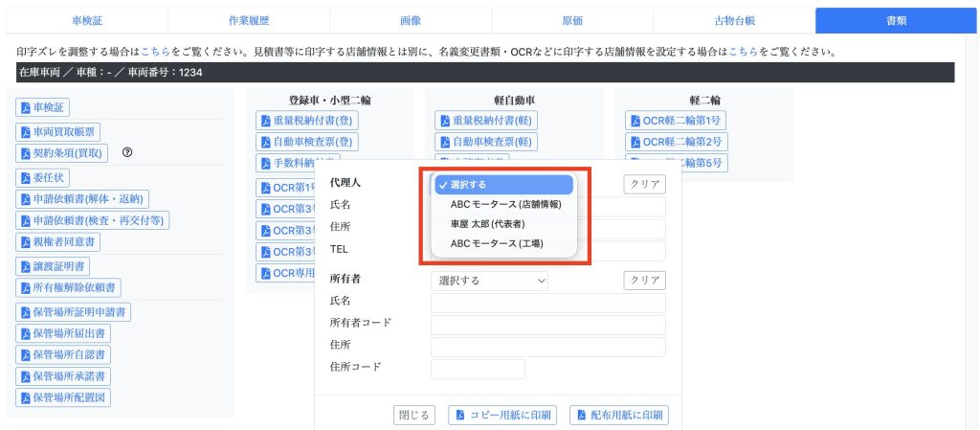The width and height of the screenshot is (980, 430).
Task: Select ABCモータース (店舗情報) from dropdown list
Action: coord(505,204)
